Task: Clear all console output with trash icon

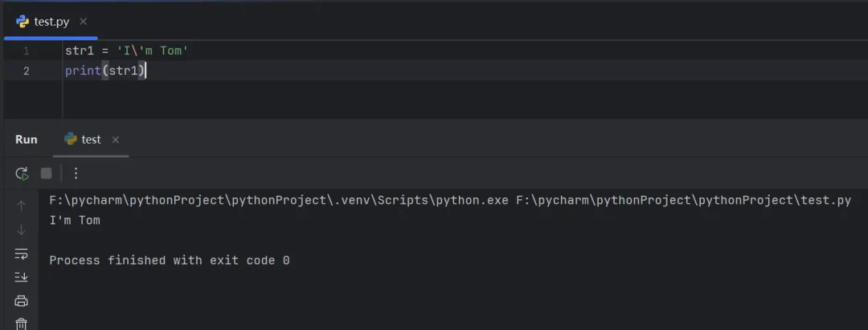Action: pos(22,324)
